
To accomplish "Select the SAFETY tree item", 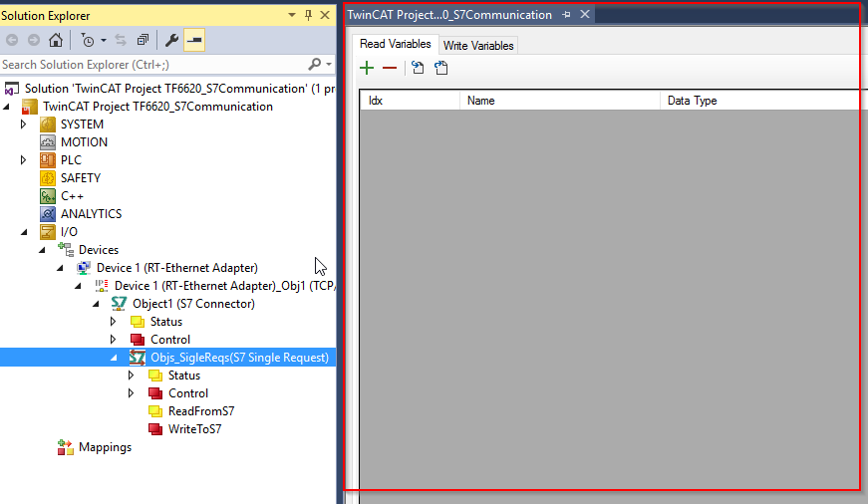I will click(x=81, y=178).
